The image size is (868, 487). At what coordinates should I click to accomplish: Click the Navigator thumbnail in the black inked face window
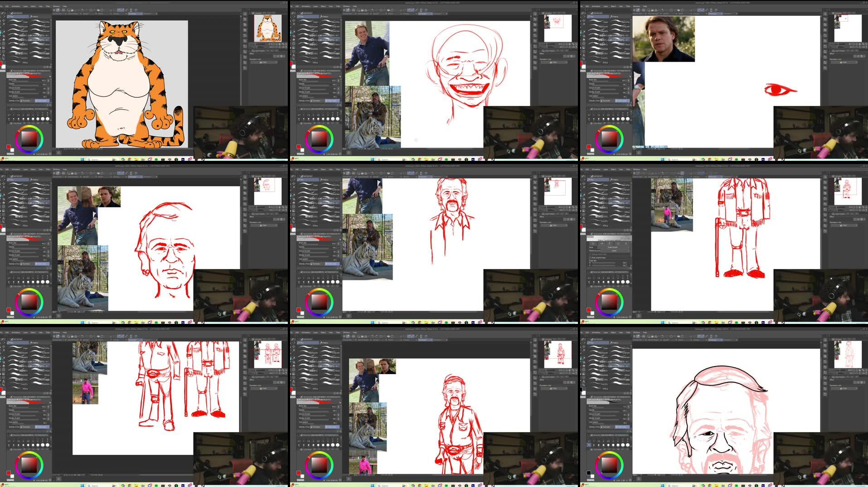coord(848,354)
